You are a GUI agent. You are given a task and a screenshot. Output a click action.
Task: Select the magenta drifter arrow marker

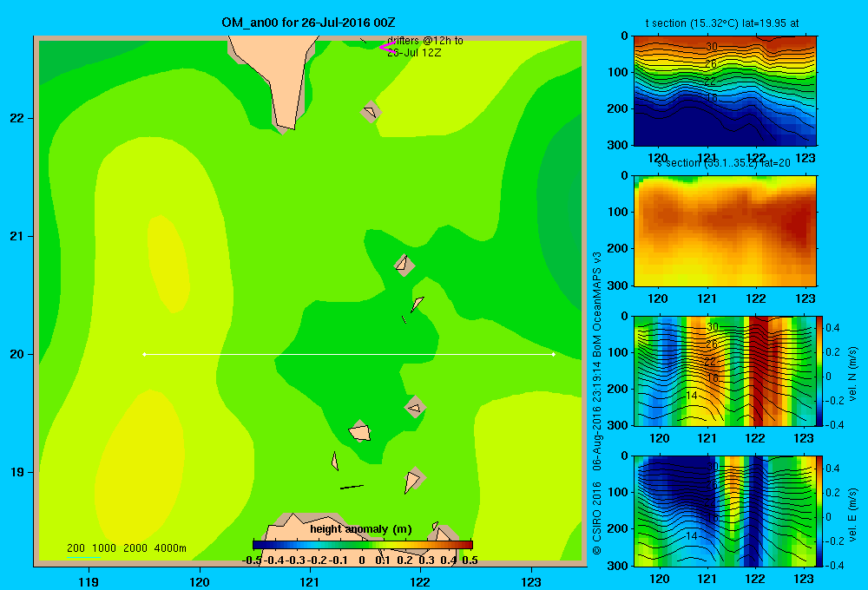[x=386, y=48]
